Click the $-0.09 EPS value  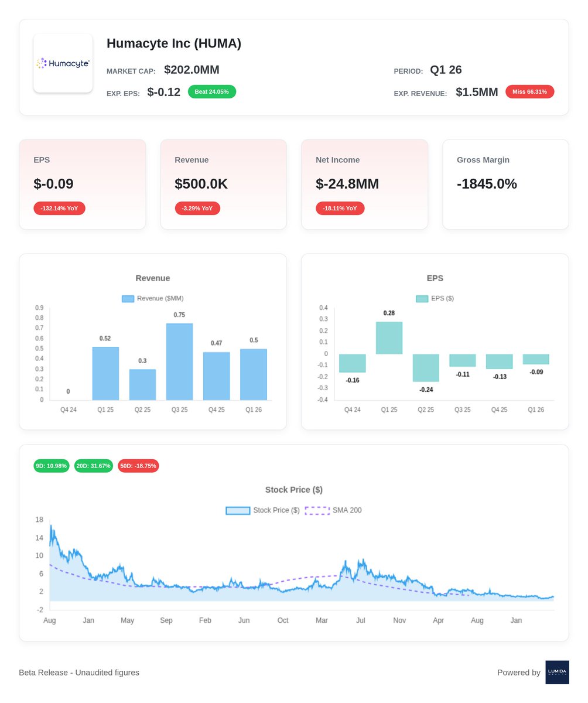point(53,184)
